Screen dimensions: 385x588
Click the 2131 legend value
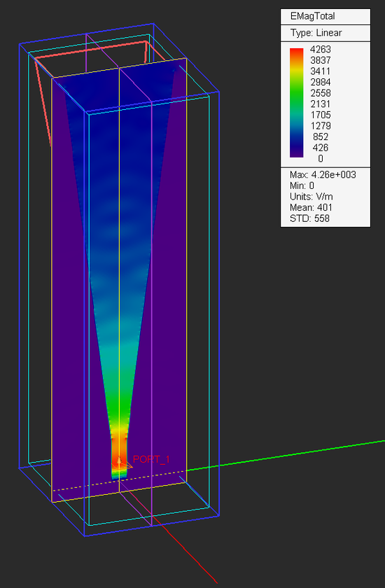point(321,104)
